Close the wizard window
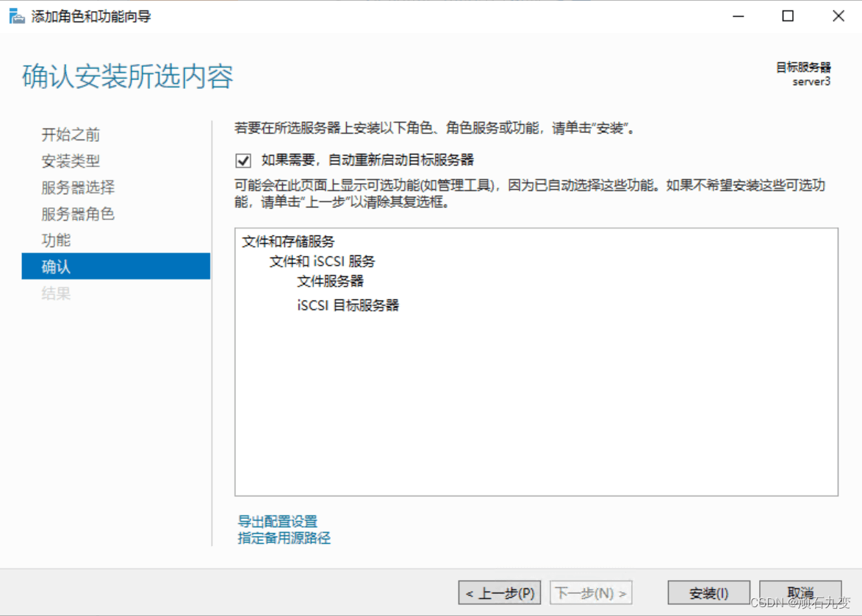 coord(838,16)
